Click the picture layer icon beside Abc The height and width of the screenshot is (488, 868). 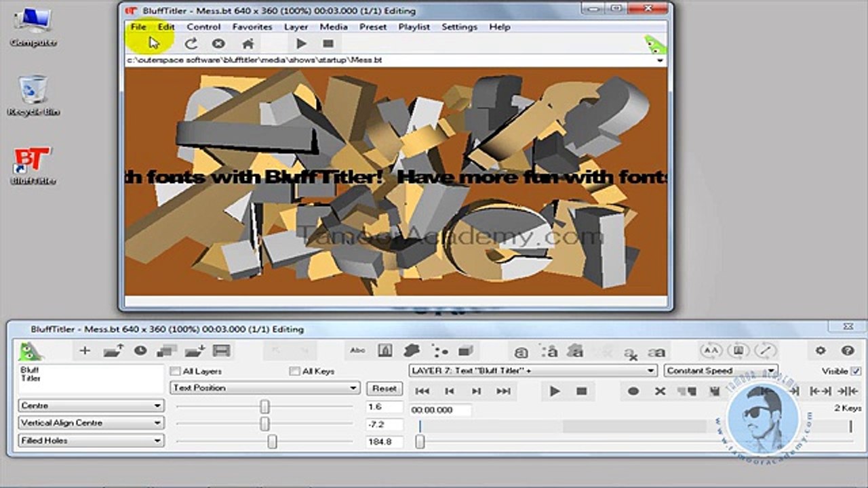(x=385, y=350)
